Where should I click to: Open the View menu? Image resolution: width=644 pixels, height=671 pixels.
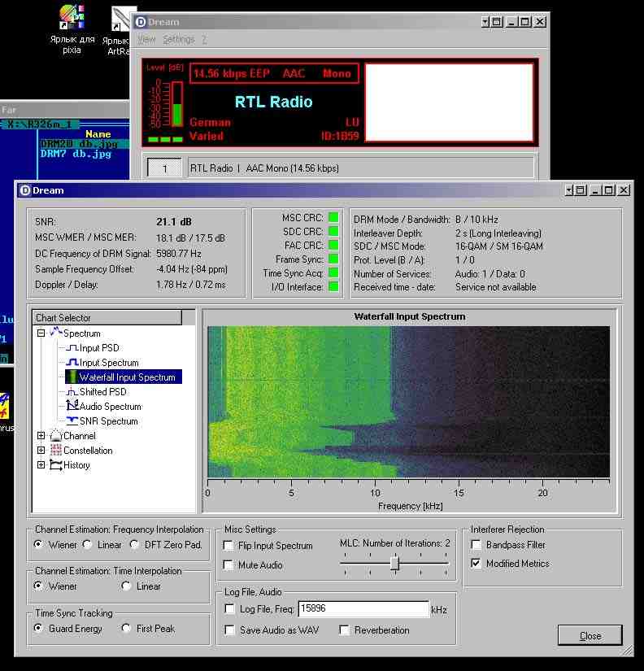point(146,39)
